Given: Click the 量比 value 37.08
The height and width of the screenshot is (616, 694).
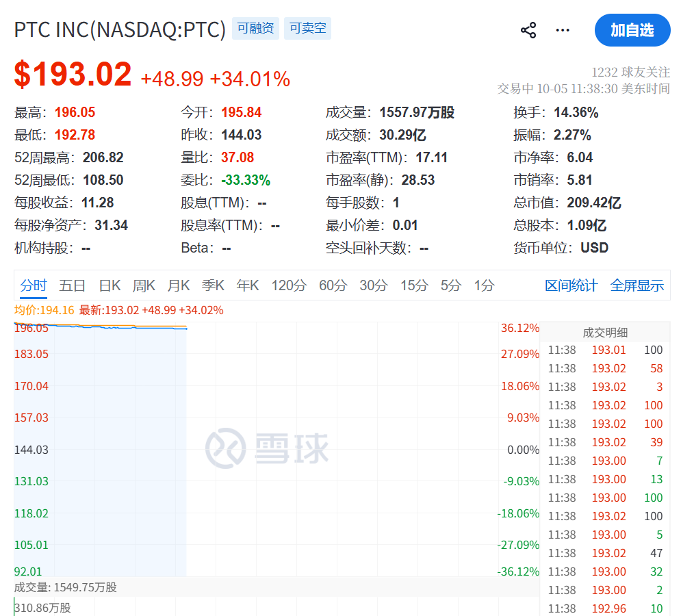Looking at the screenshot, I should [237, 157].
